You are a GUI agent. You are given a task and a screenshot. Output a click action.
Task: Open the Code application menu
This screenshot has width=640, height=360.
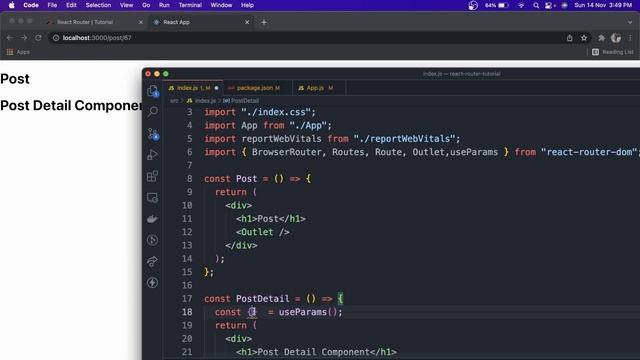point(31,5)
